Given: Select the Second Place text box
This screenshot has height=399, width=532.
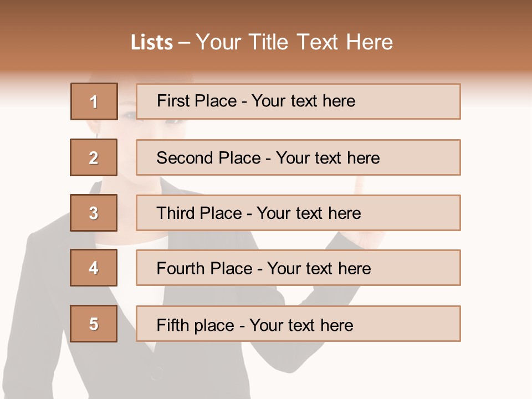Looking at the screenshot, I should coord(298,157).
